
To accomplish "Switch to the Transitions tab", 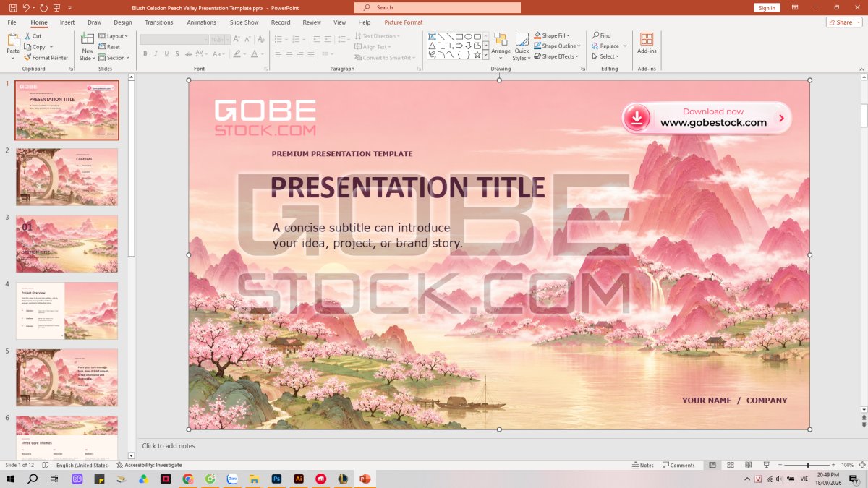I will tap(159, 22).
